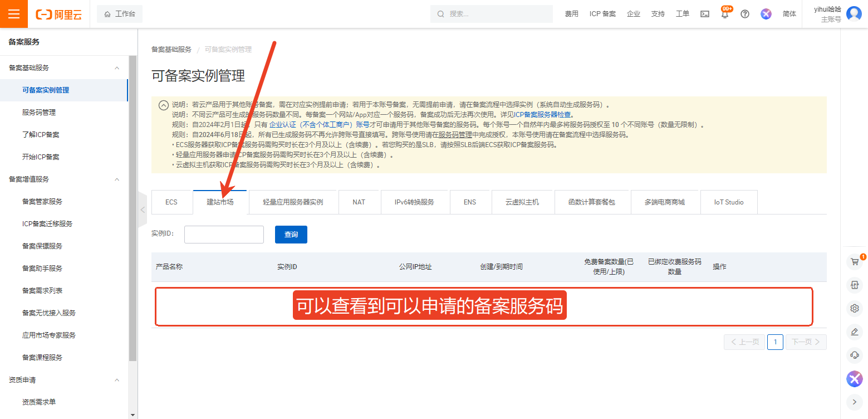Switch to the 云虚拟主机 tab
The width and height of the screenshot is (868, 419).
522,202
